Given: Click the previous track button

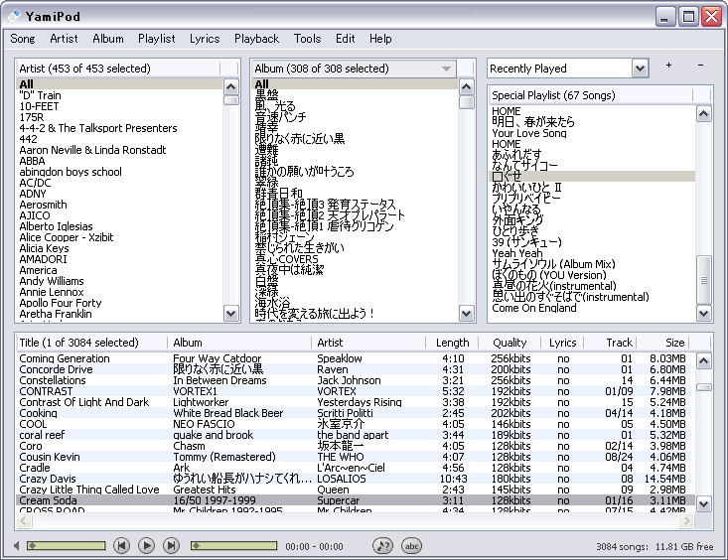Looking at the screenshot, I should (x=121, y=545).
